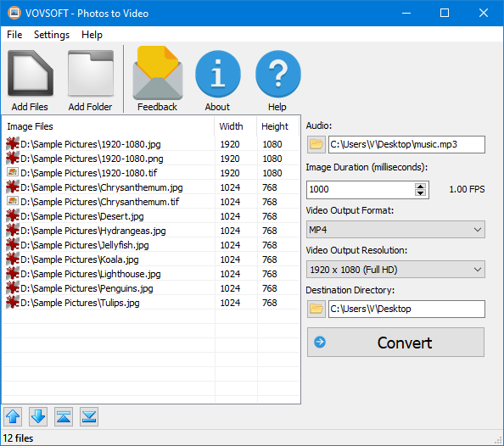Expand the Video Output Resolution dropdown
This screenshot has height=446, width=504.
coord(395,270)
